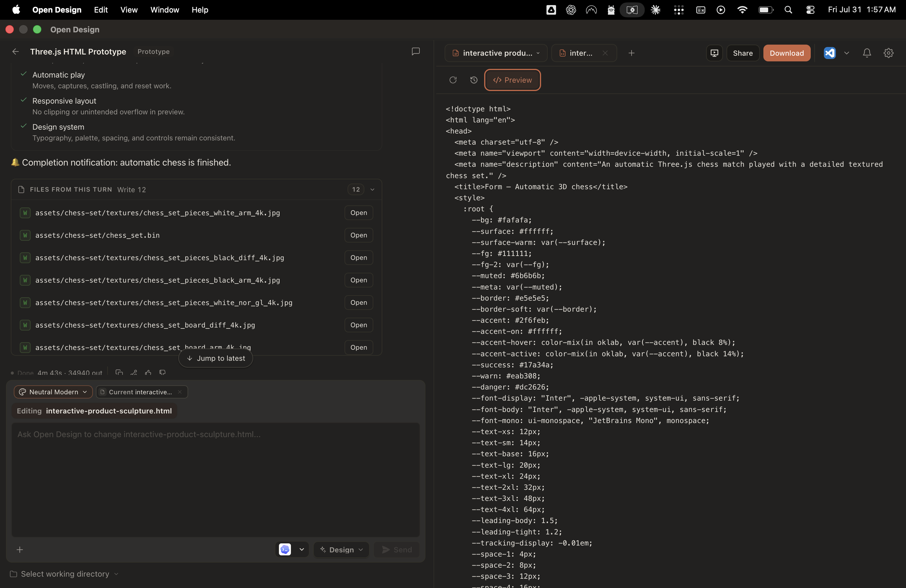Viewport: 906px width, 588px height.
Task: Open chess_set_pieces_white_arm_4k.jpg file
Action: pos(359,213)
